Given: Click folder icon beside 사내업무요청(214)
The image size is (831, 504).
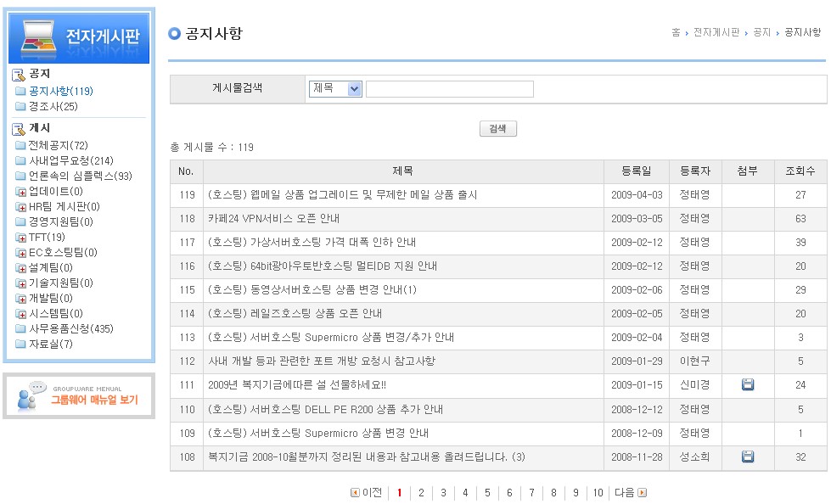Looking at the screenshot, I should pyautogui.click(x=20, y=160).
